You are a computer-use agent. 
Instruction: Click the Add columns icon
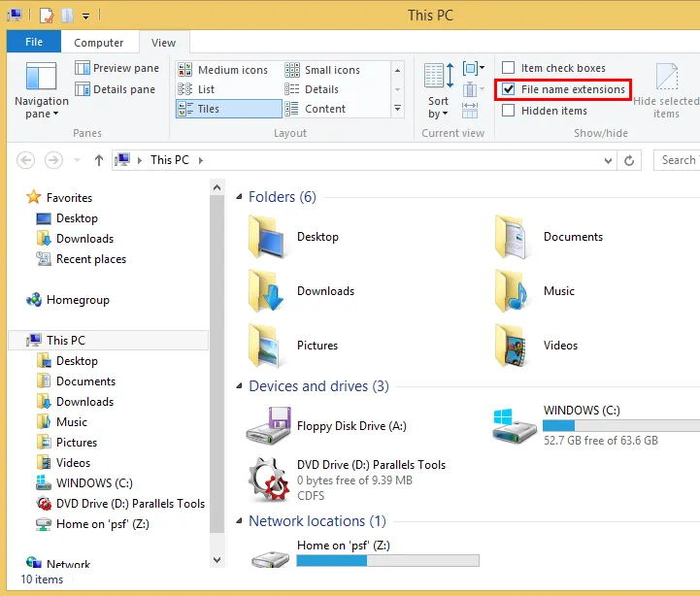tap(473, 89)
